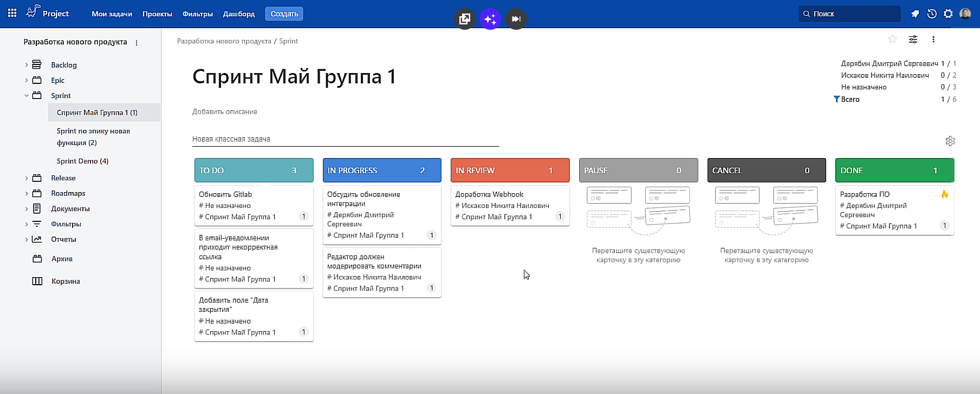Open board settings gear icon
The height and width of the screenshot is (394, 980).
pos(950,141)
